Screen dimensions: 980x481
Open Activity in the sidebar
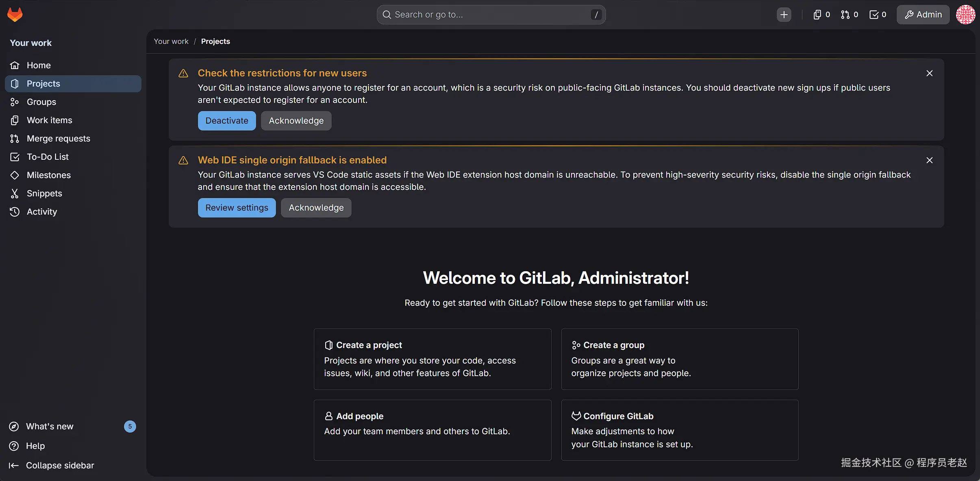73,212
